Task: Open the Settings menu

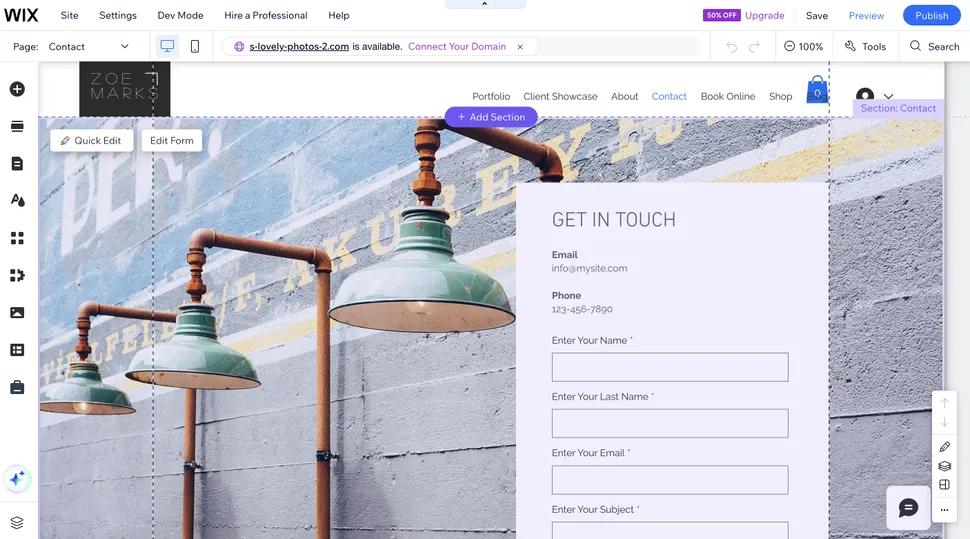Action: (x=118, y=15)
